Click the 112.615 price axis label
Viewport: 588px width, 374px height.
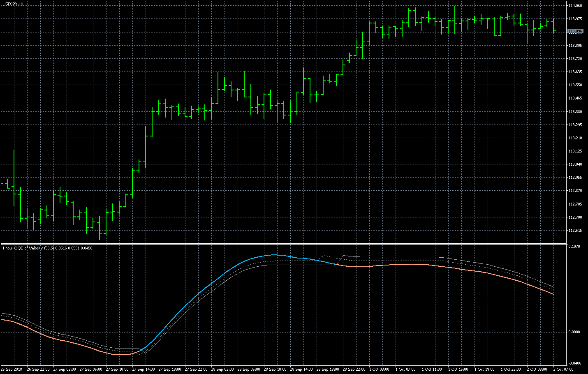tap(575, 231)
